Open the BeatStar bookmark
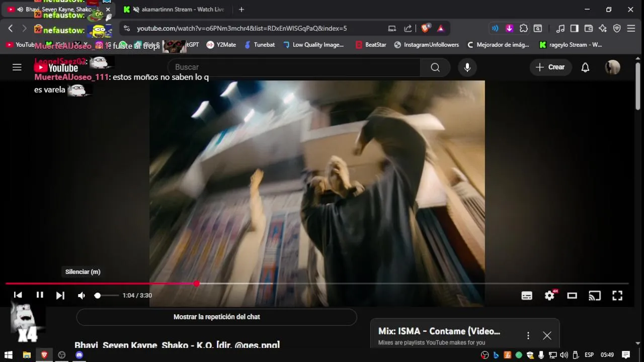The image size is (644, 362). coord(371,45)
